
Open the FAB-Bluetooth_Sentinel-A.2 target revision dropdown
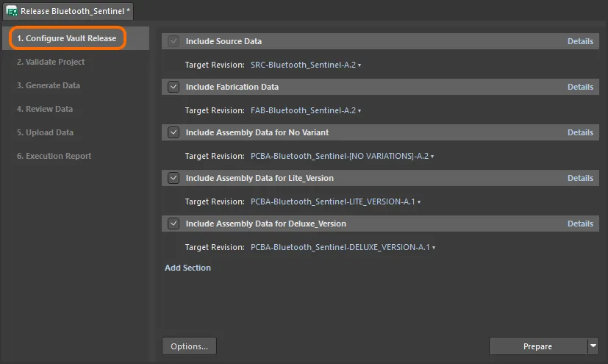[x=306, y=110]
